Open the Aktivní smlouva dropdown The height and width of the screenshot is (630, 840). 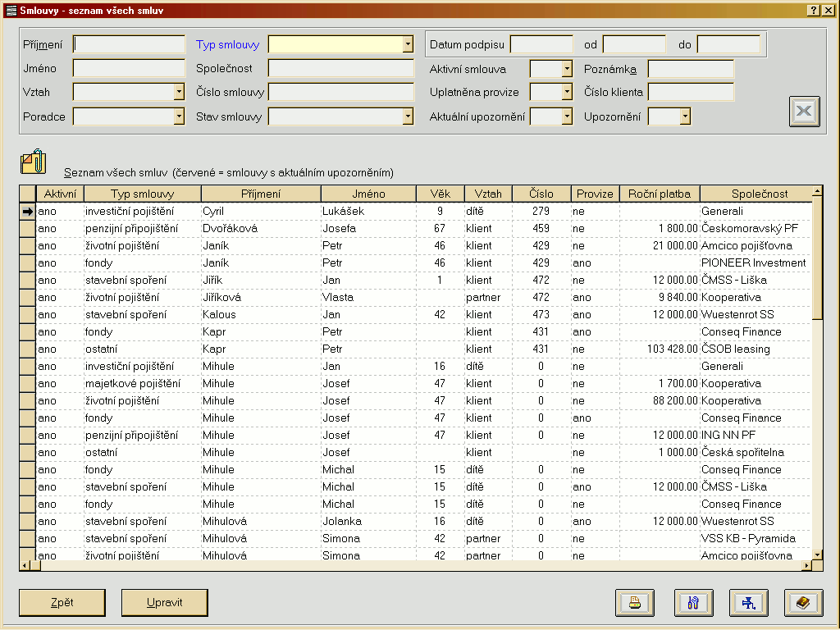point(566,70)
